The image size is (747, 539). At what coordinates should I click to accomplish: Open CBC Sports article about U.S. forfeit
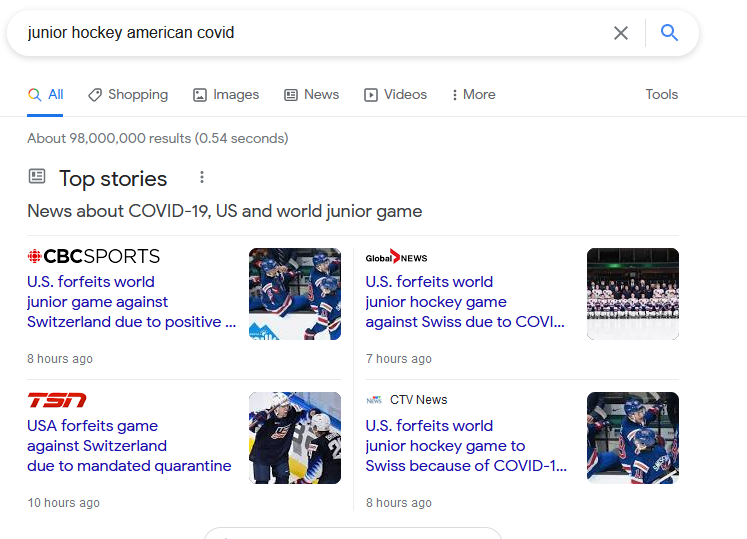tap(131, 302)
